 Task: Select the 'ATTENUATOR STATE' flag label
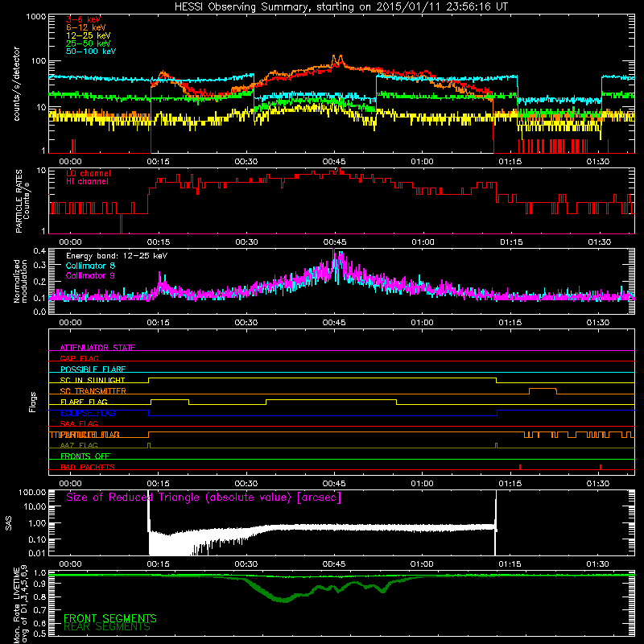tap(97, 348)
